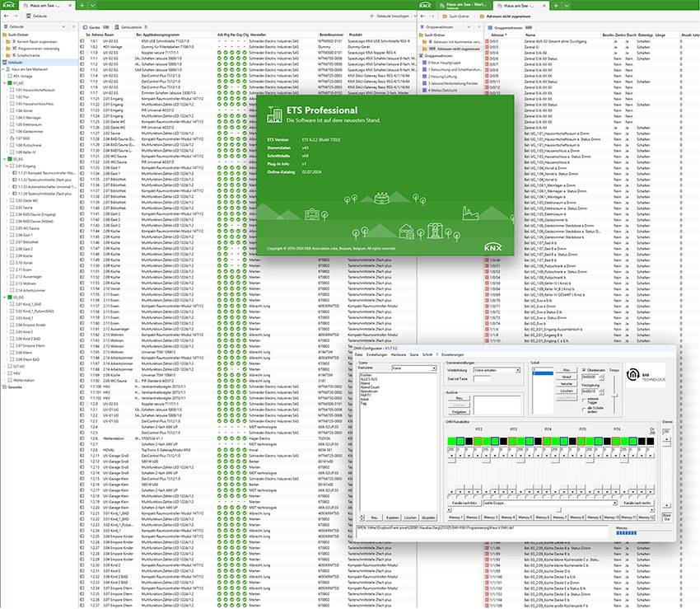Open the Gebäude panel view dropdown
The height and width of the screenshot is (609, 700).
pyautogui.click(x=63, y=27)
